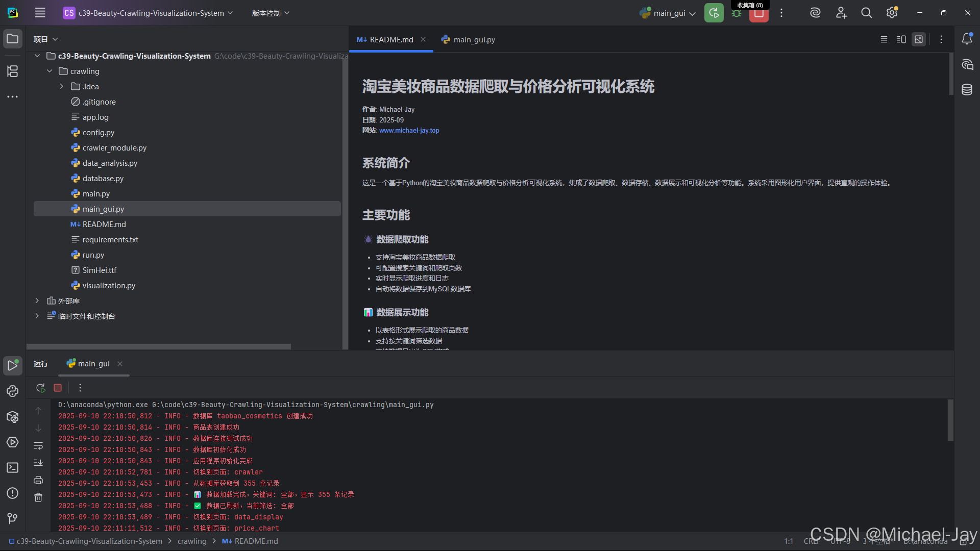Open the Project tool window folder icon
This screenshot has width=980, height=551.
(13, 39)
